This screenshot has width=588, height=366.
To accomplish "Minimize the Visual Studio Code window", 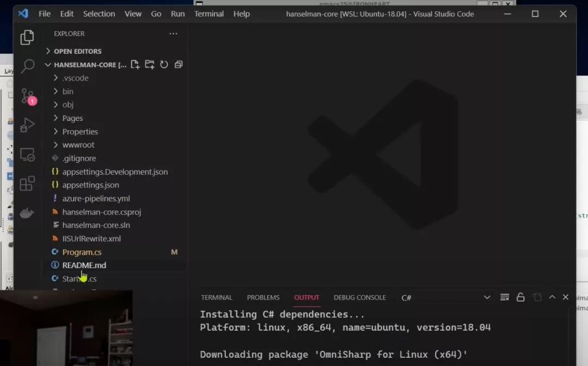I will (x=507, y=14).
